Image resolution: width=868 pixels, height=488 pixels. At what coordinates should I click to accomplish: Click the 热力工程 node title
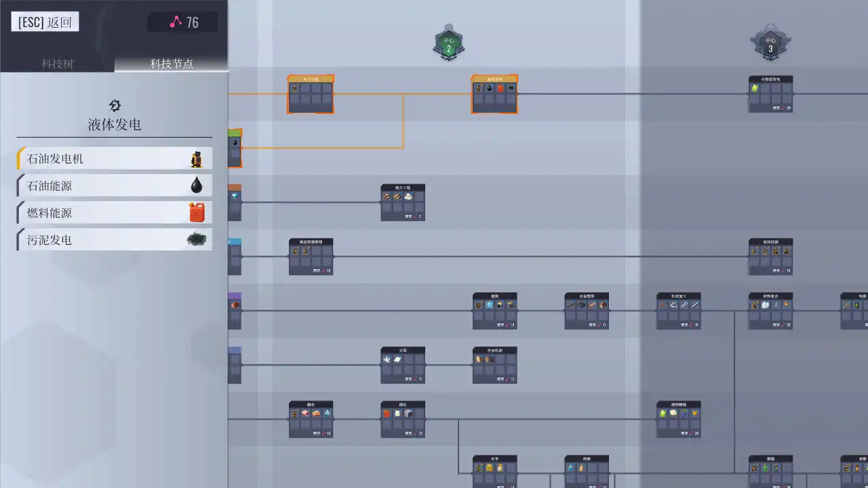tap(403, 187)
